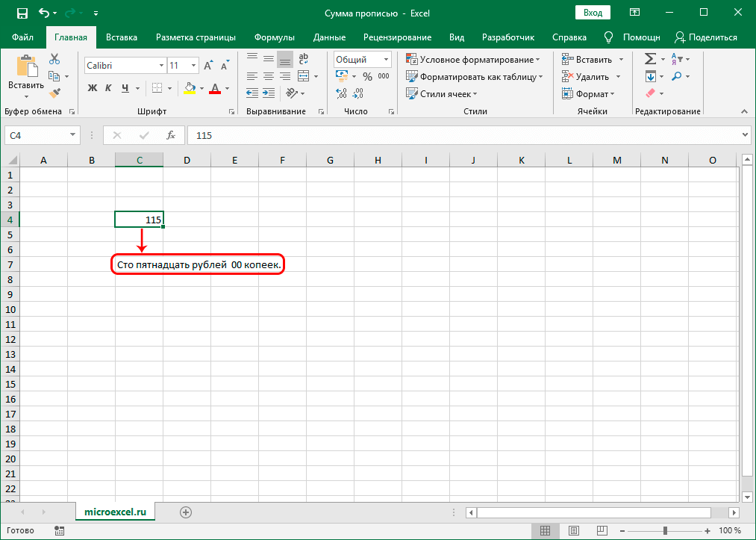Apply accounting number format
Image resolution: width=756 pixels, height=540 pixels.
(x=342, y=76)
